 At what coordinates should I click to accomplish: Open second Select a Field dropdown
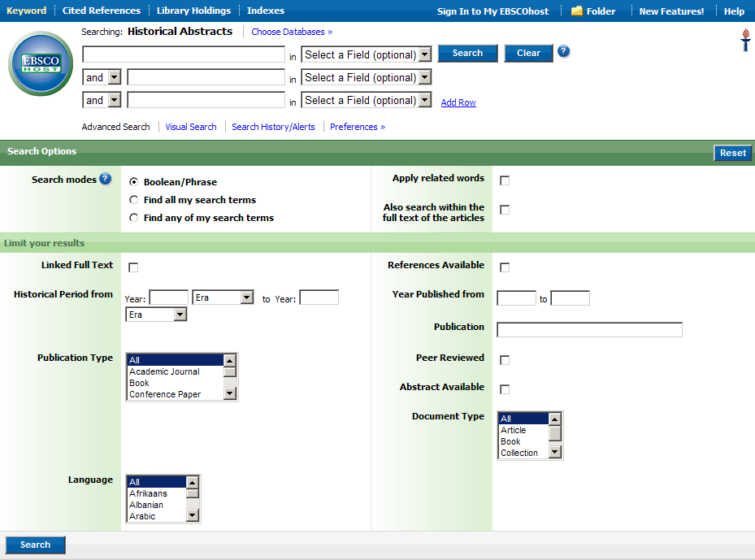click(x=367, y=77)
